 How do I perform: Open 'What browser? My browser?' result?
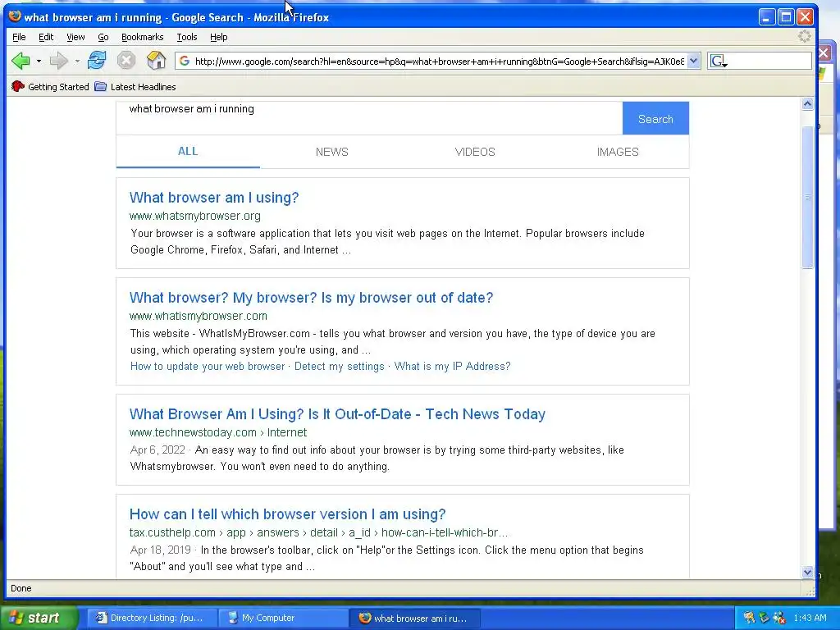point(311,298)
